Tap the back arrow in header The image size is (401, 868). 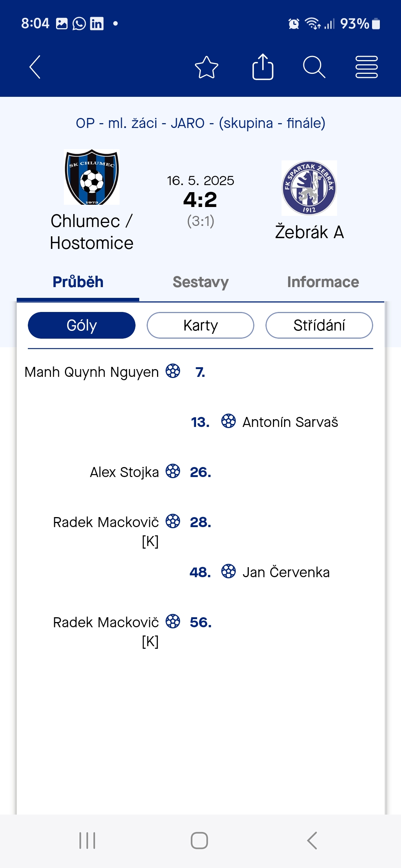35,67
